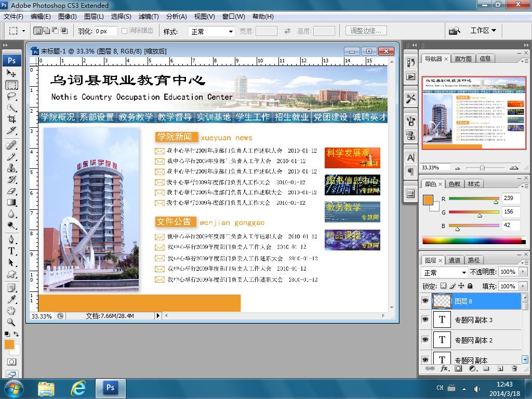Open the 样式 style dropdown set to 正常

click(212, 32)
